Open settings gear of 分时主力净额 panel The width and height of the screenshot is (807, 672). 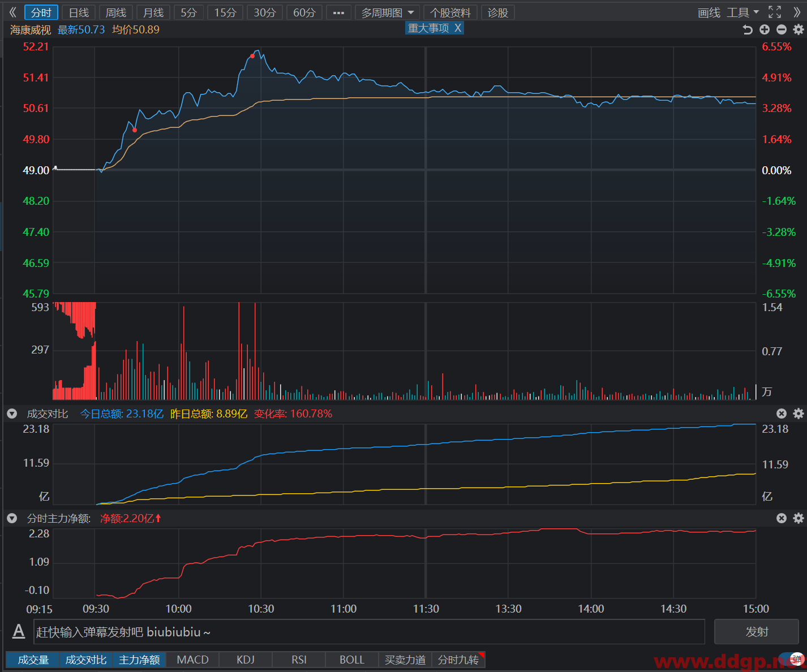click(x=799, y=518)
